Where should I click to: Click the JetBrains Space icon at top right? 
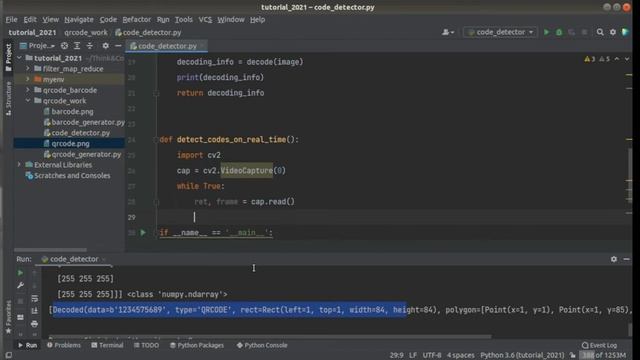[625, 32]
